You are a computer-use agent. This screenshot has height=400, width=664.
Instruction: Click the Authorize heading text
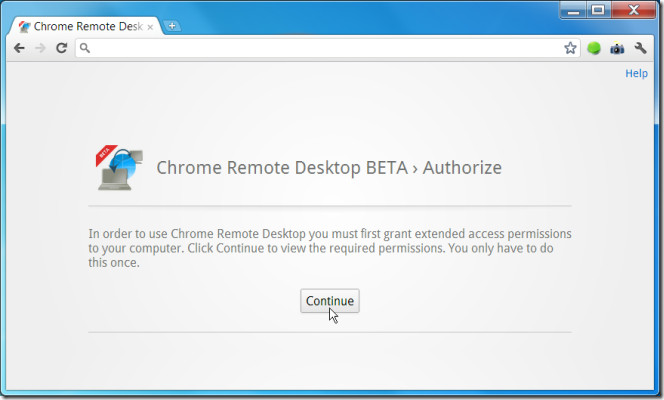click(462, 167)
